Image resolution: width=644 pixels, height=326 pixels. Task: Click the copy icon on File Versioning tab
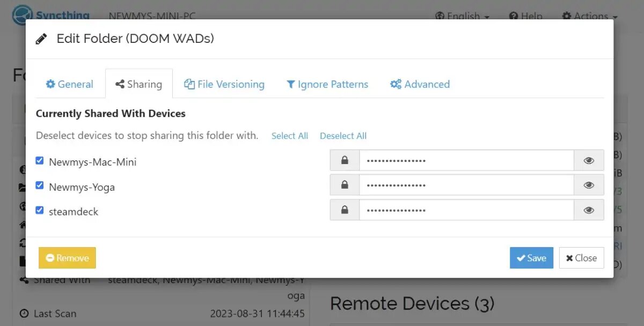pyautogui.click(x=189, y=84)
